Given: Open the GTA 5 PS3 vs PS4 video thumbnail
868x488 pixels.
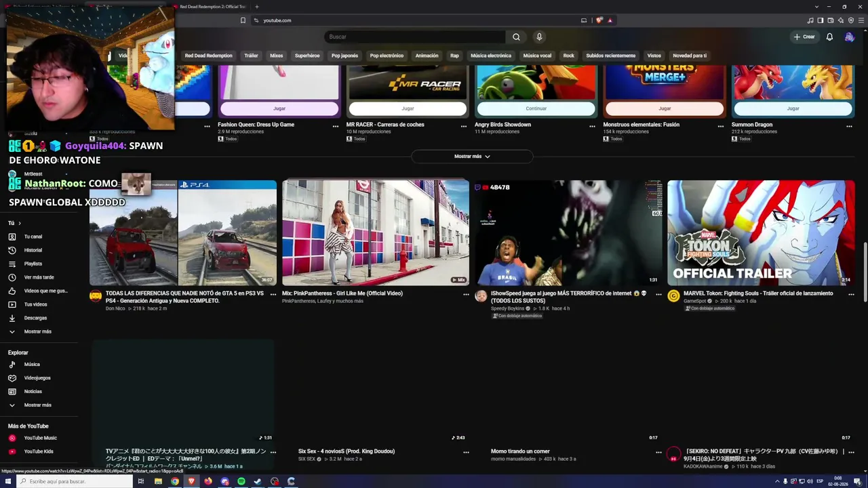Looking at the screenshot, I should [183, 232].
